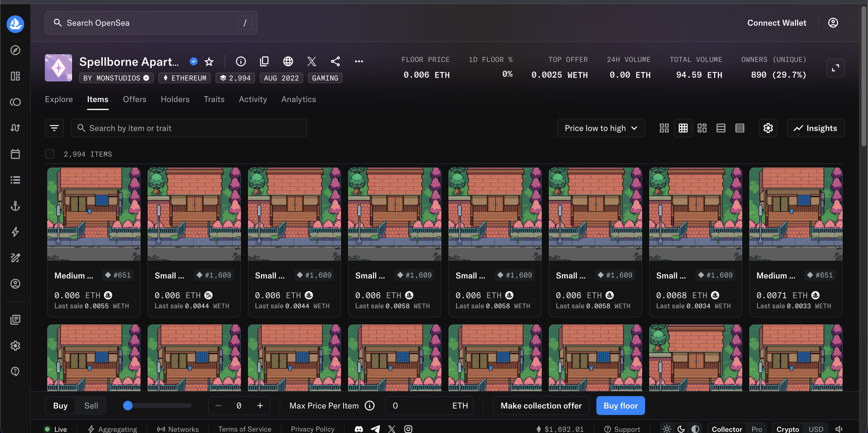
Task: Open Insights panel
Action: 815,128
